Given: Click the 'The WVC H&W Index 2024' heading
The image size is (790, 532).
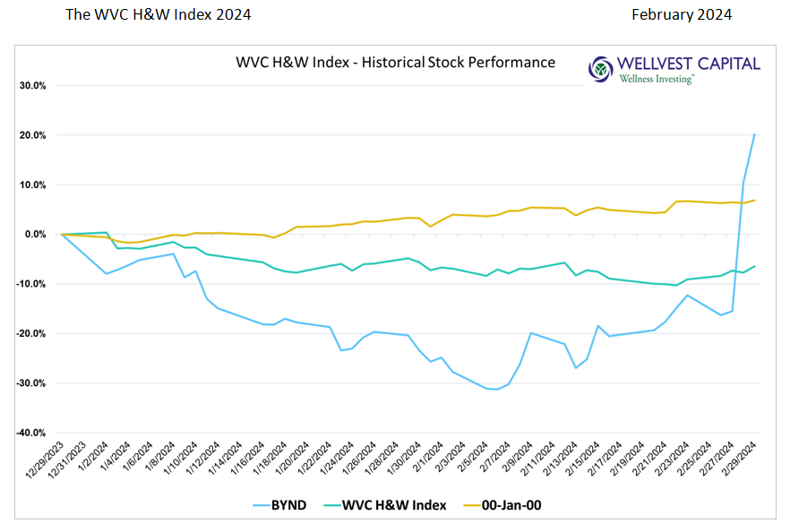Looking at the screenshot, I should click(x=159, y=14).
